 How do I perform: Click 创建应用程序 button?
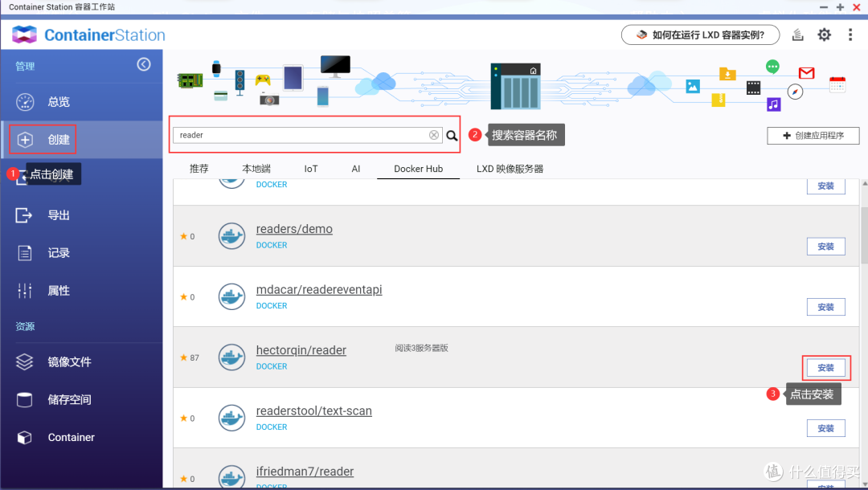pyautogui.click(x=813, y=136)
